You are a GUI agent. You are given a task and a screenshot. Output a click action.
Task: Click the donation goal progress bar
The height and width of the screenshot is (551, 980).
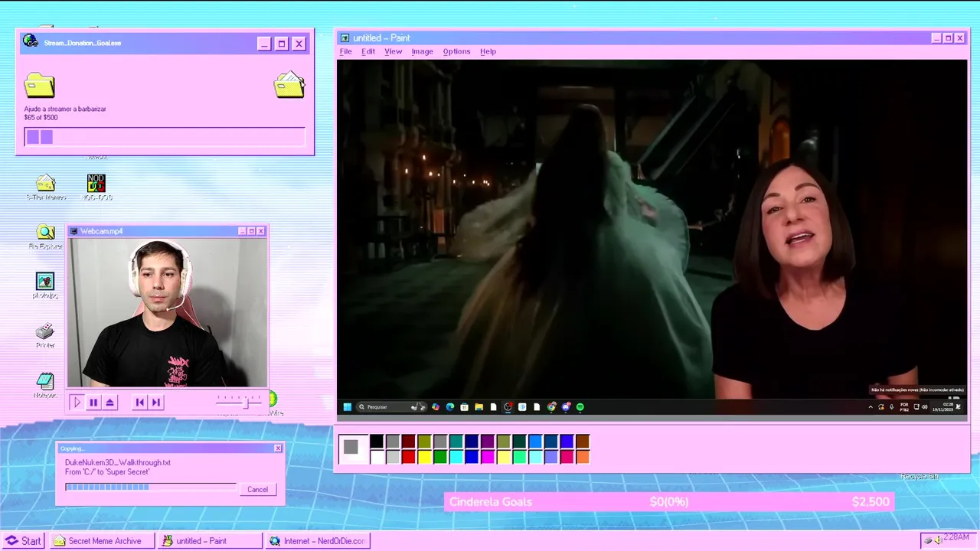(165, 137)
